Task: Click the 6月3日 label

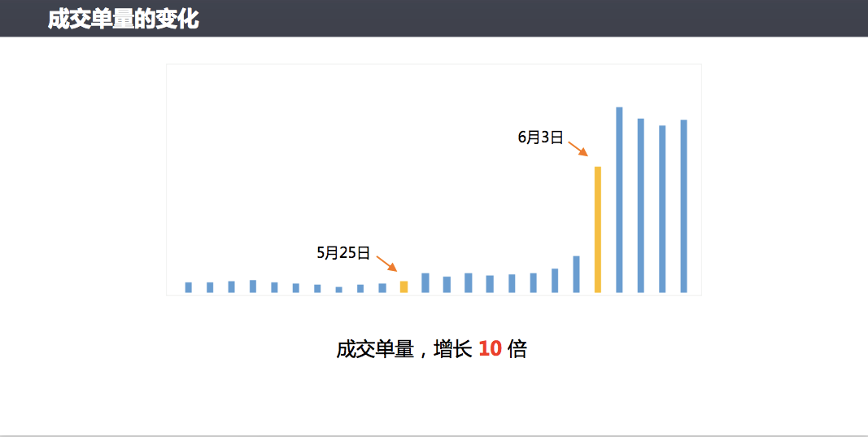Action: click(540, 138)
